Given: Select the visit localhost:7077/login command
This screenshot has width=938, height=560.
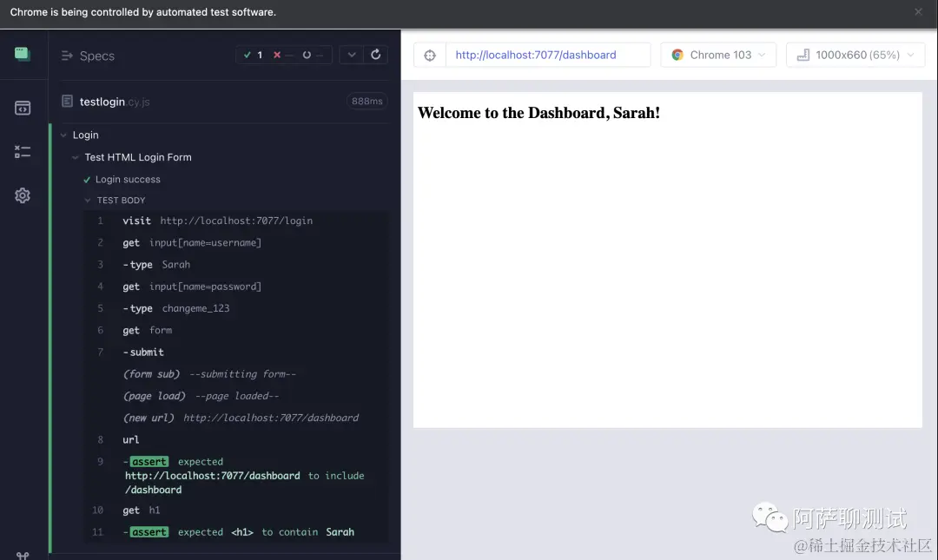Looking at the screenshot, I should coord(236,221).
